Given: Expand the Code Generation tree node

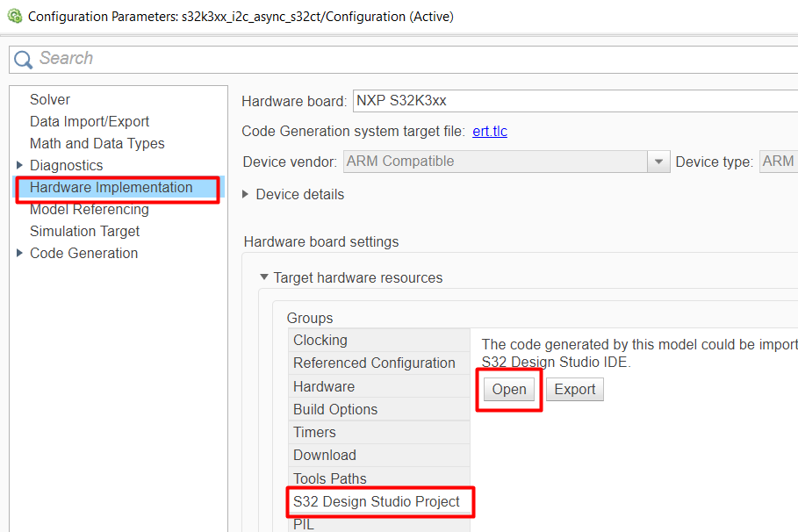Looking at the screenshot, I should coord(20,254).
